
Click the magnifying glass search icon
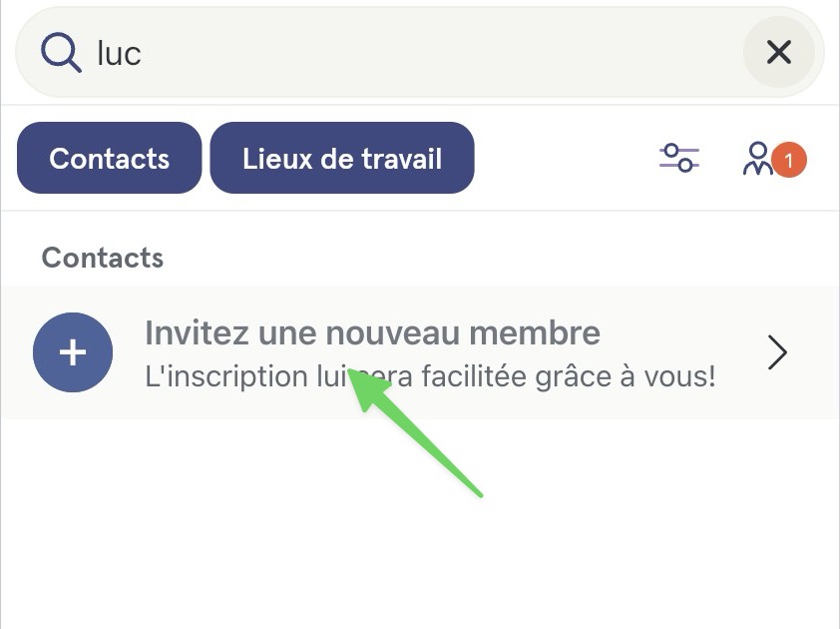61,53
